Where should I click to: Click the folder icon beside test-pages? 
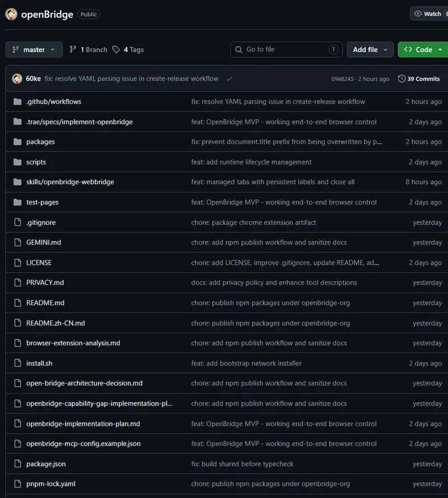coord(17,202)
